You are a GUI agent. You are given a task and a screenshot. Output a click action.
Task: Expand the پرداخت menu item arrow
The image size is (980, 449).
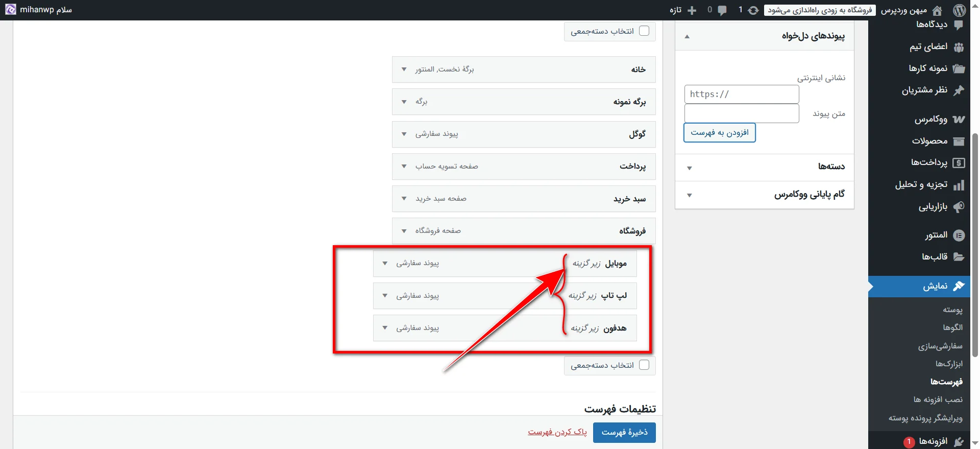click(404, 166)
